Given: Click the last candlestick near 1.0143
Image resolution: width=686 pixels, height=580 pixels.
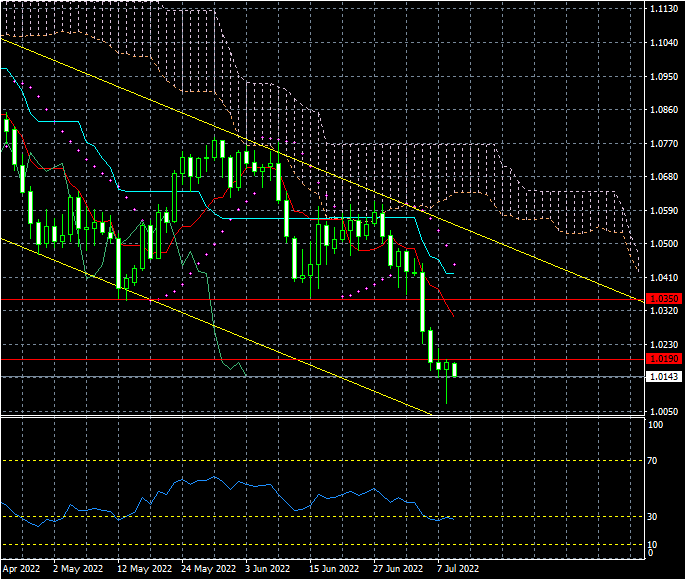Looking at the screenshot, I should pyautogui.click(x=455, y=370).
